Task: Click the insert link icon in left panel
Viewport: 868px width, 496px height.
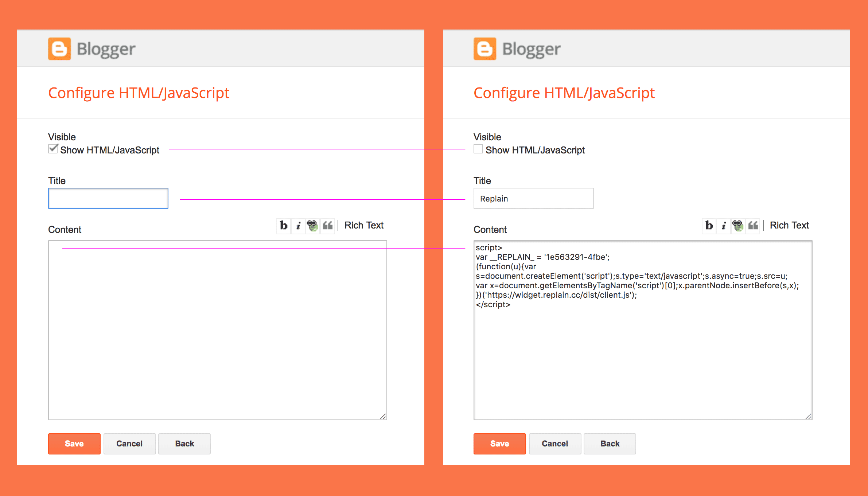Action: tap(312, 226)
